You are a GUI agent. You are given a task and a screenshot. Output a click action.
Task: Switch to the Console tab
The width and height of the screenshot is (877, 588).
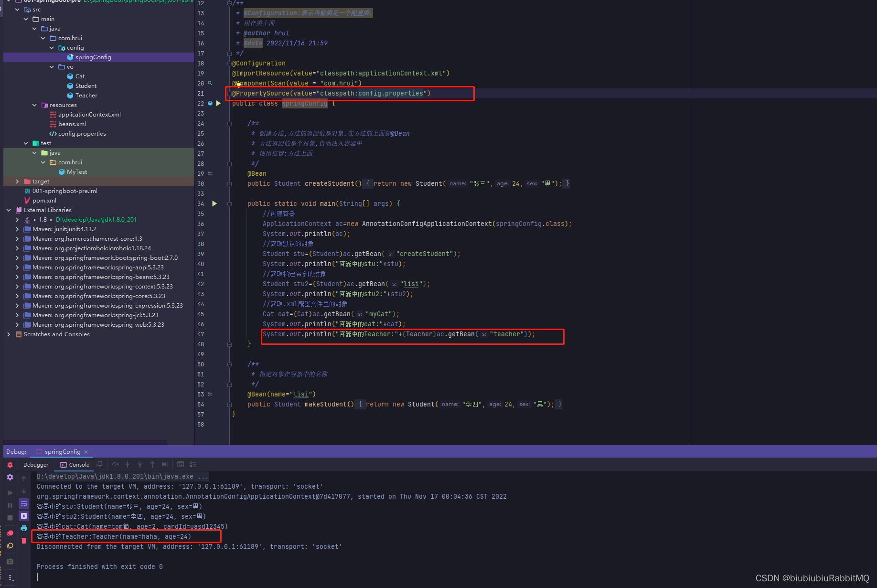pos(75,465)
